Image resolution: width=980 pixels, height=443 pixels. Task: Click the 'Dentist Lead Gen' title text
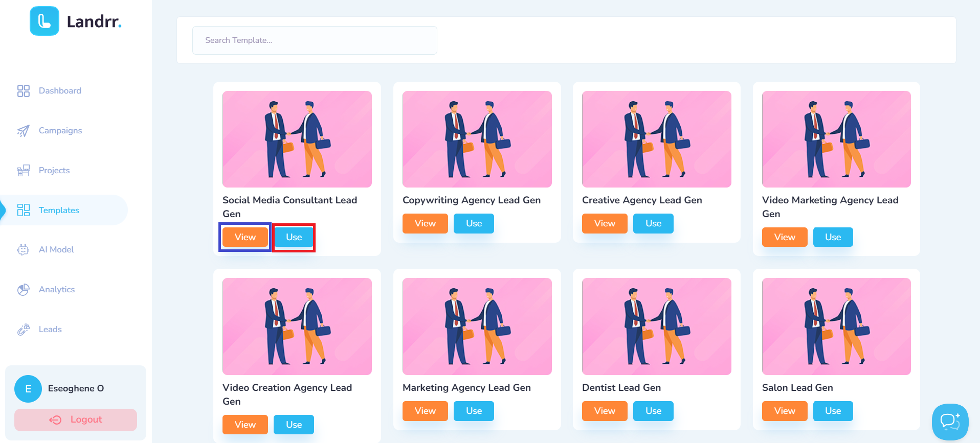[621, 388]
